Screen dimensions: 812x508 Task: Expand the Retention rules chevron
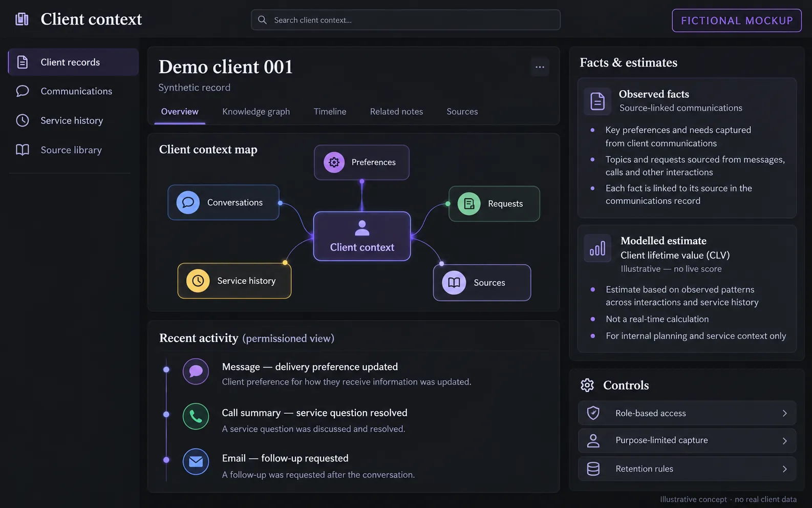784,469
